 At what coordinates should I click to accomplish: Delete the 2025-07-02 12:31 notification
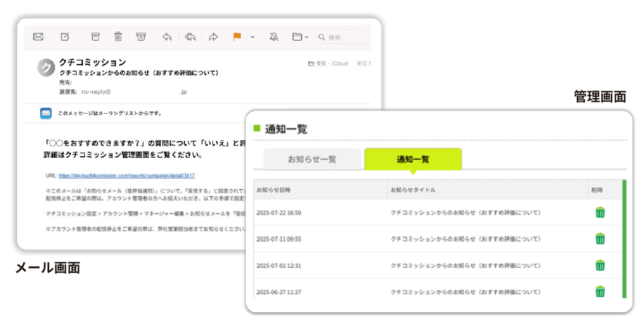[600, 265]
